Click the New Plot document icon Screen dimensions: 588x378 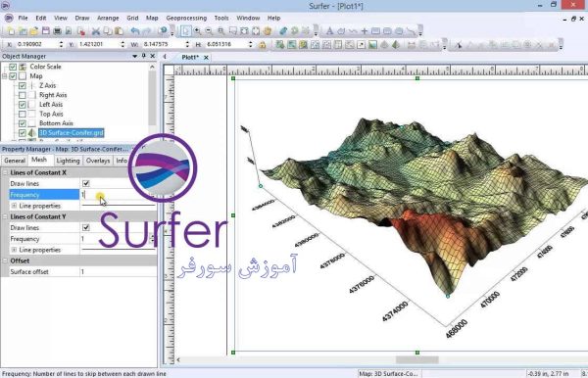pos(11,31)
